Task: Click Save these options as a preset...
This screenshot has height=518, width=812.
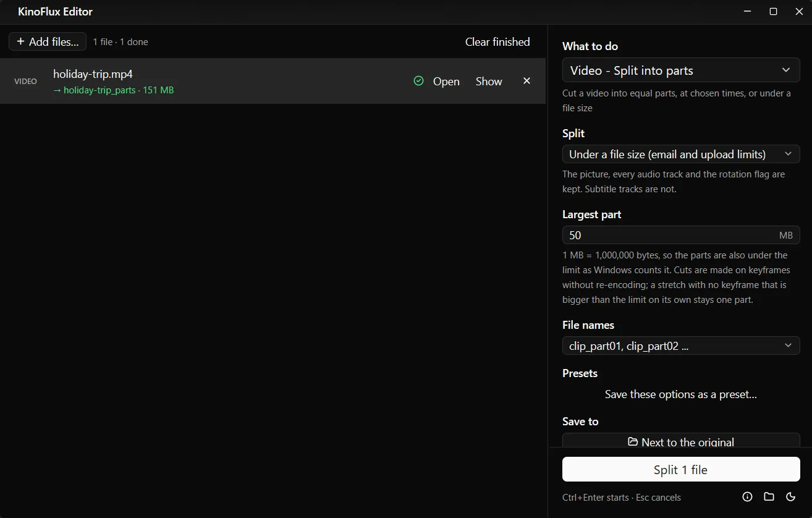Action: click(681, 394)
